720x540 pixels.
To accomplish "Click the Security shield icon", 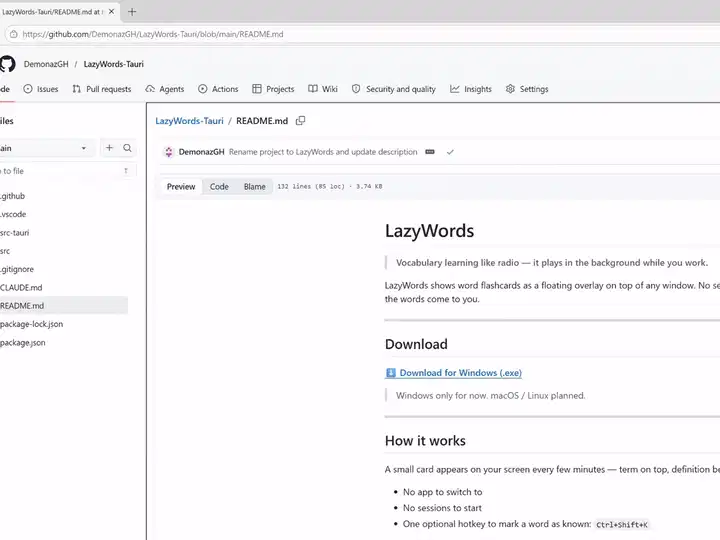I will (356, 89).
